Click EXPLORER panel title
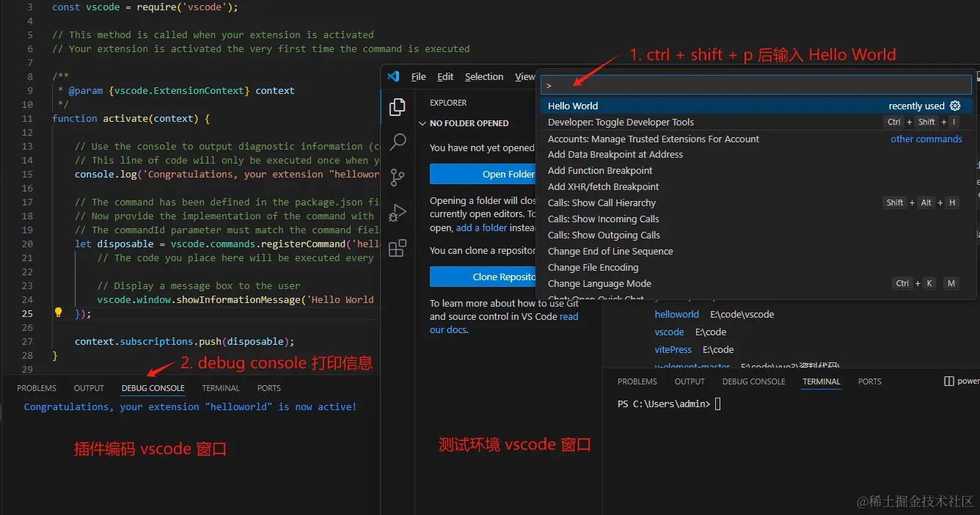 coord(448,103)
